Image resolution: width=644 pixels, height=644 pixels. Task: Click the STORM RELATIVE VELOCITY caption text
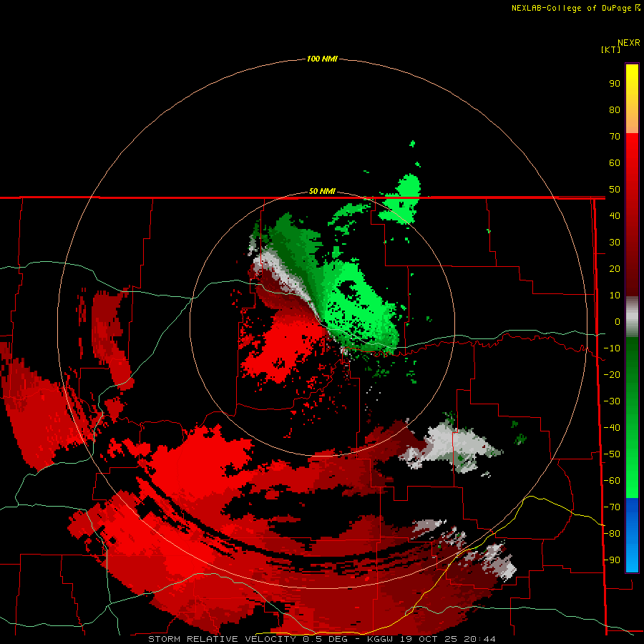click(x=222, y=639)
